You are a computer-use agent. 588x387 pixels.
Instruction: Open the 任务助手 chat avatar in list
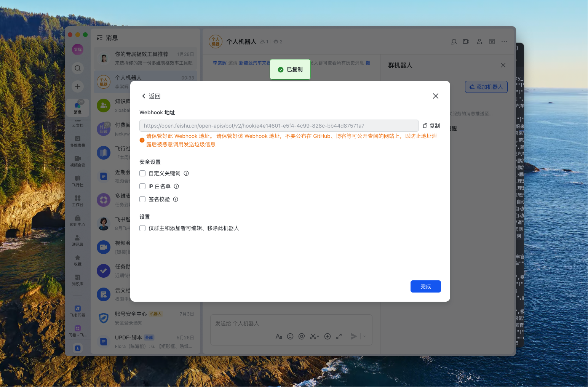pyautogui.click(x=104, y=271)
